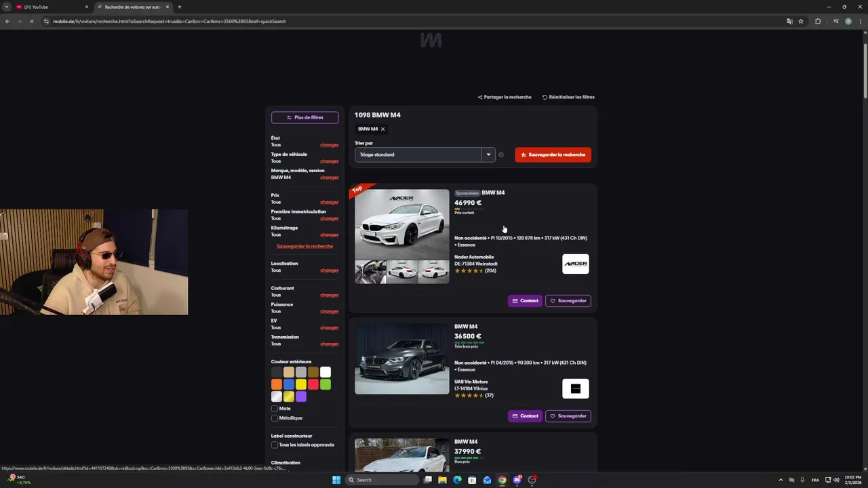Select red exterior color swatch
This screenshot has width=868, height=488.
pos(313,384)
